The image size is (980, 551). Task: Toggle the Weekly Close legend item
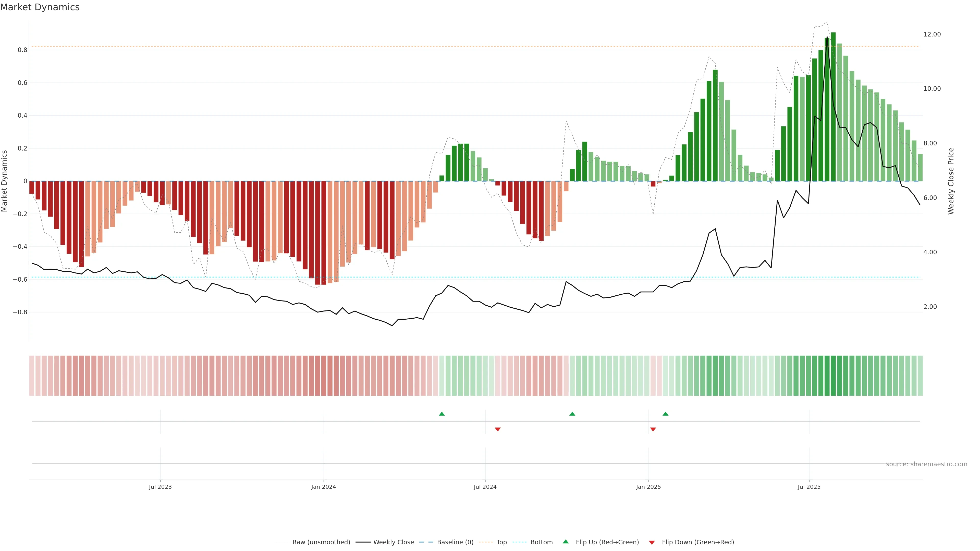coord(393,542)
